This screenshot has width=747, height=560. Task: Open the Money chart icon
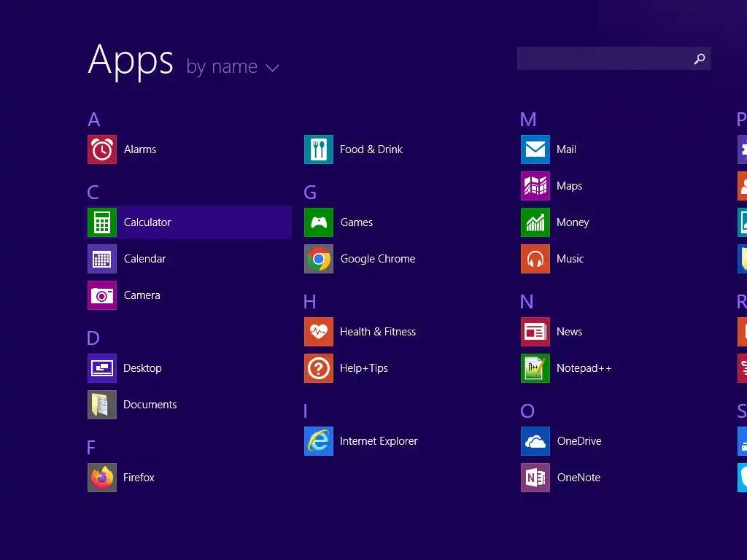[535, 222]
